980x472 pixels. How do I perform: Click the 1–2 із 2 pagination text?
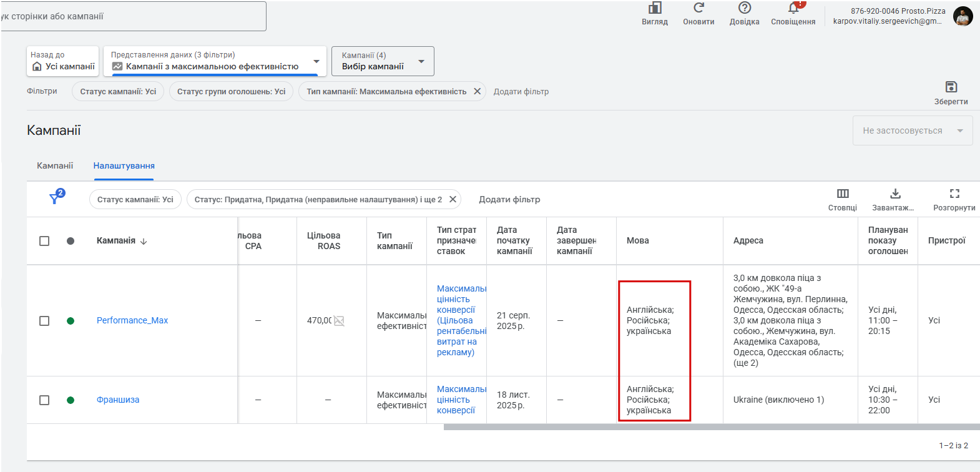click(x=954, y=445)
